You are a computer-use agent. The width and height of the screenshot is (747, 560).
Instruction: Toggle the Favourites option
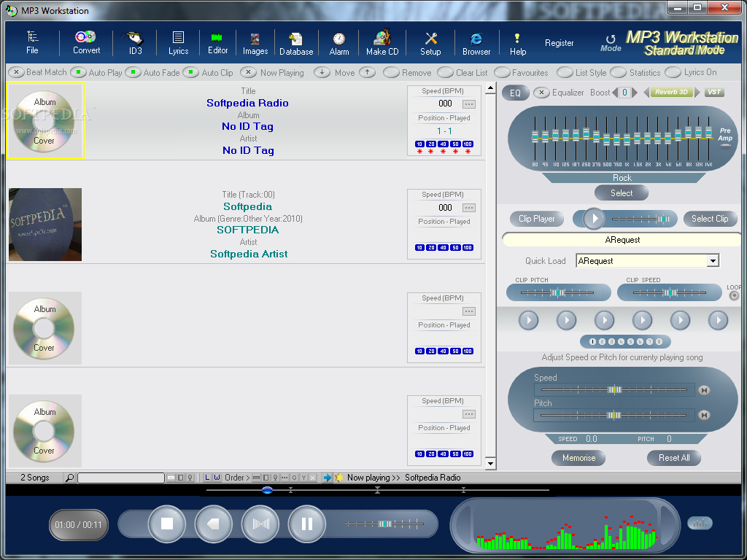click(502, 72)
